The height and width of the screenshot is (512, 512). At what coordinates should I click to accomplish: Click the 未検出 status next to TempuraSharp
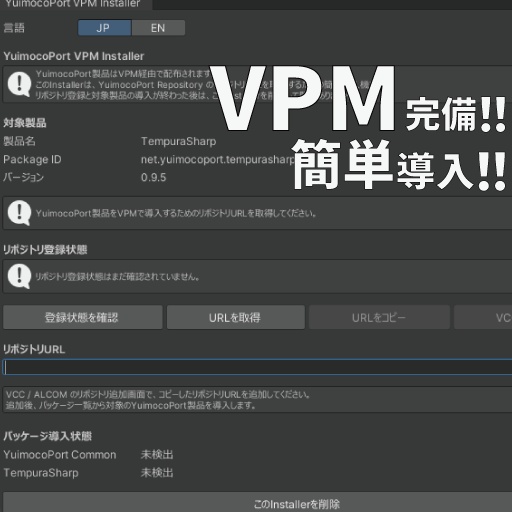click(157, 473)
